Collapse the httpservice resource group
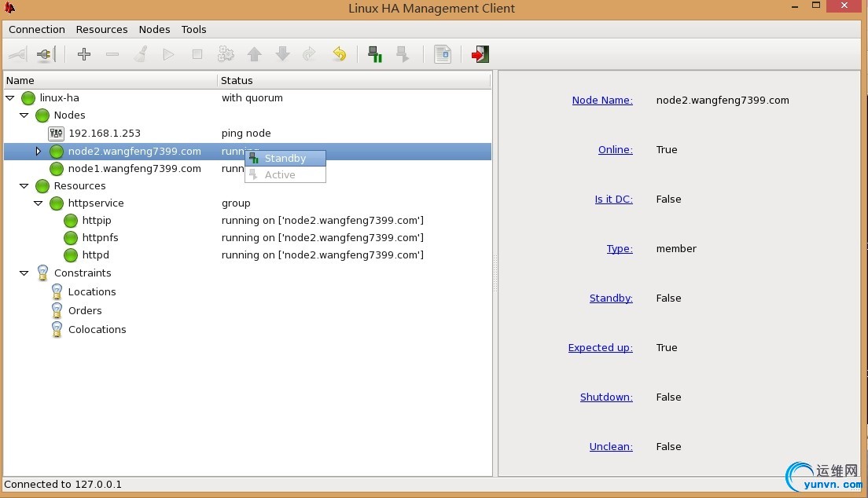 tap(38, 203)
